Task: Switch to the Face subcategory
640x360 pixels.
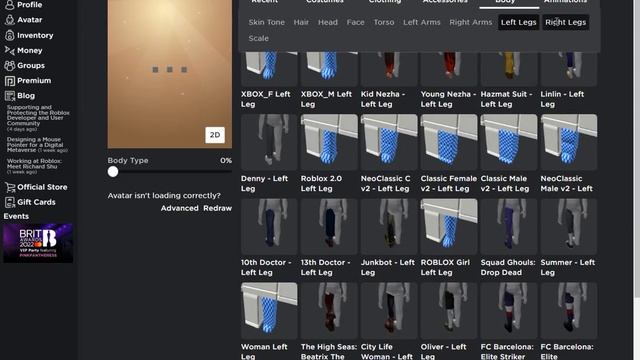Action: pyautogui.click(x=356, y=22)
